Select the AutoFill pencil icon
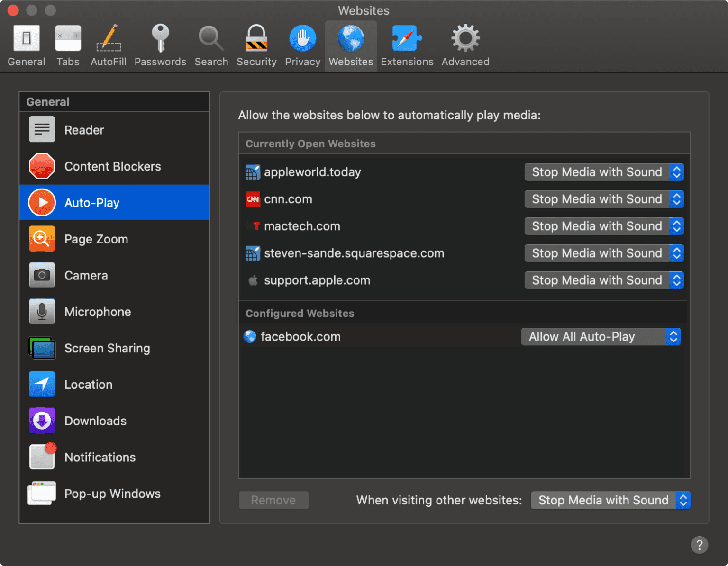Viewport: 728px width, 566px height. pos(108,45)
